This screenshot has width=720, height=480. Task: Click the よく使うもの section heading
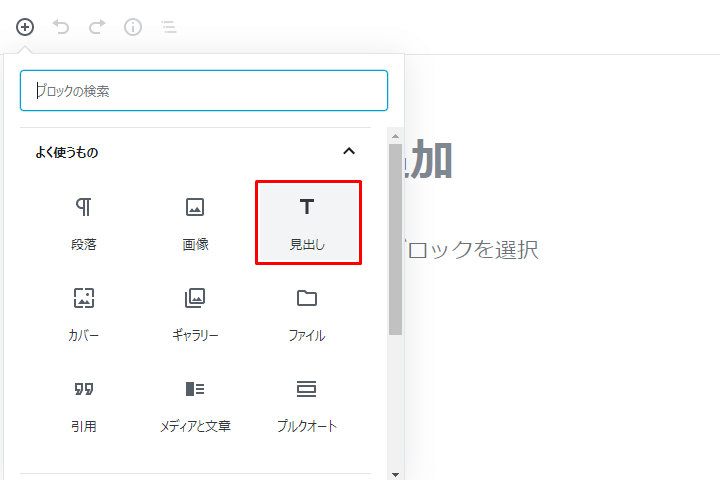(67, 152)
